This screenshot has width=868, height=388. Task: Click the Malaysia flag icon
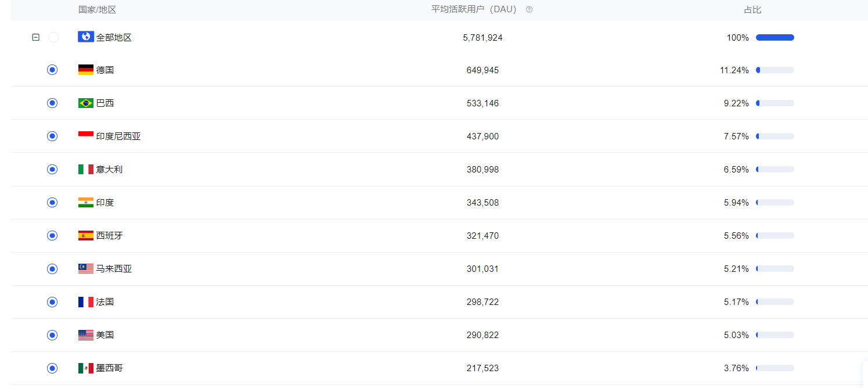tap(85, 269)
